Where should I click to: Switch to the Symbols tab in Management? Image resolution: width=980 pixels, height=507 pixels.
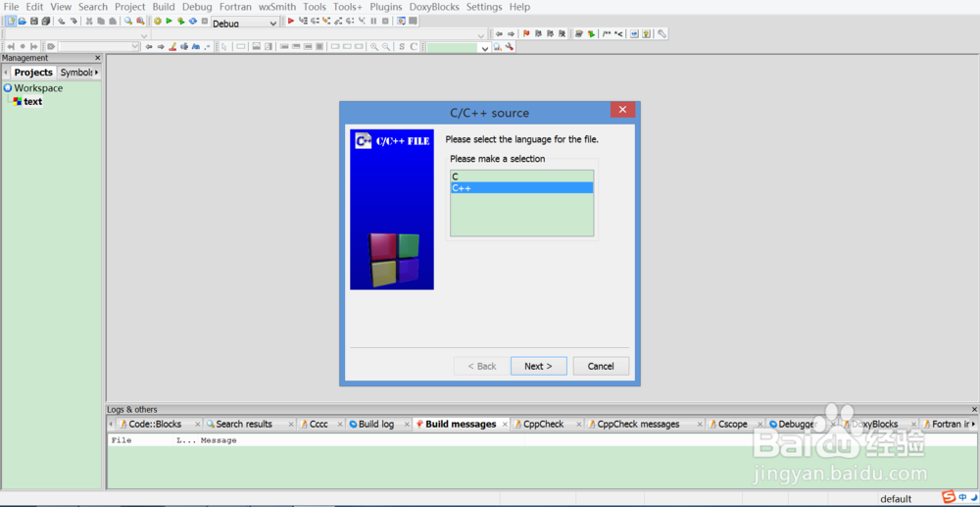pyautogui.click(x=76, y=73)
